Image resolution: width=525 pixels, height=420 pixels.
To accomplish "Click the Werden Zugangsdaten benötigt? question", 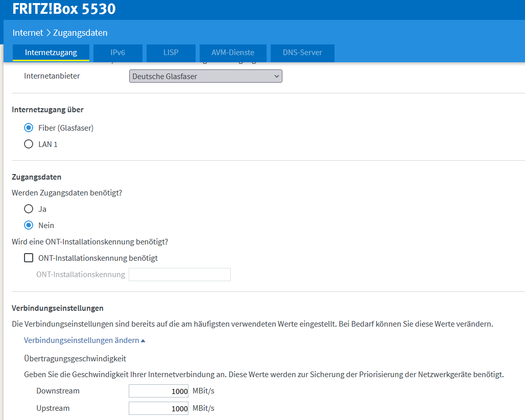I will [x=67, y=193].
